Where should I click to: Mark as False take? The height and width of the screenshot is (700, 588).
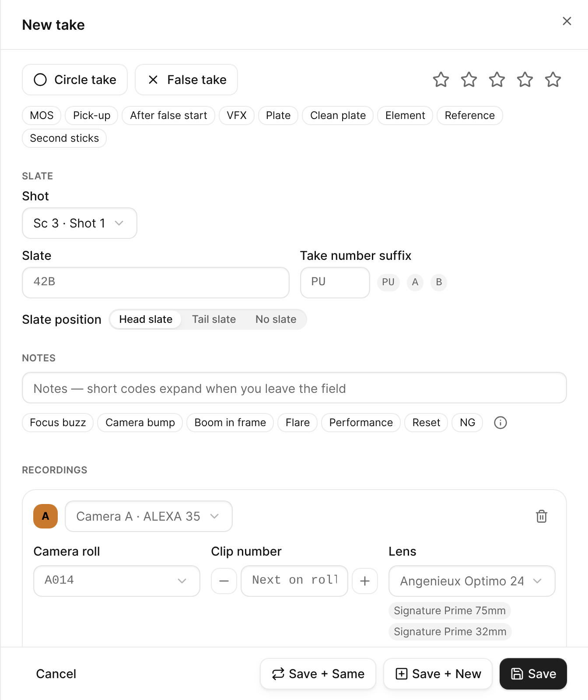click(186, 80)
